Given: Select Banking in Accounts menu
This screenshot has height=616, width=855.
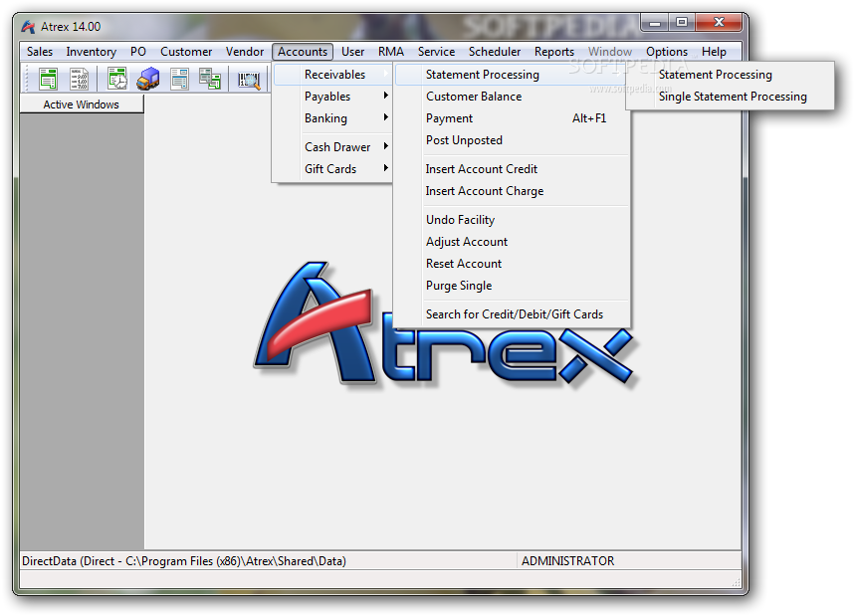Looking at the screenshot, I should pos(333,117).
